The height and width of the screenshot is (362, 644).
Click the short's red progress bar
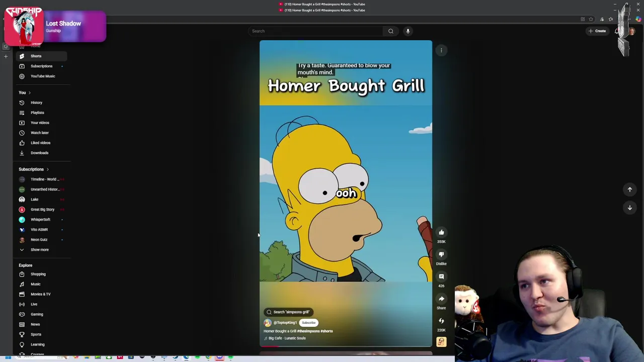click(269, 346)
